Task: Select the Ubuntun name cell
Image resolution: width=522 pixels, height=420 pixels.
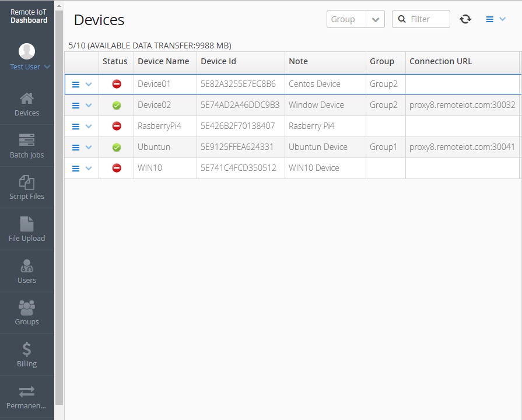Action: (165, 147)
